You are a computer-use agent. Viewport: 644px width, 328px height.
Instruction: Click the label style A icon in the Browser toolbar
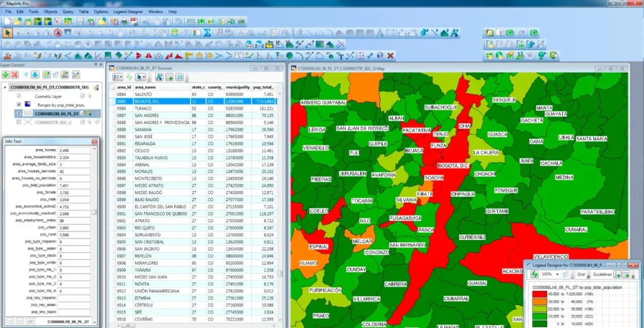click(x=159, y=77)
